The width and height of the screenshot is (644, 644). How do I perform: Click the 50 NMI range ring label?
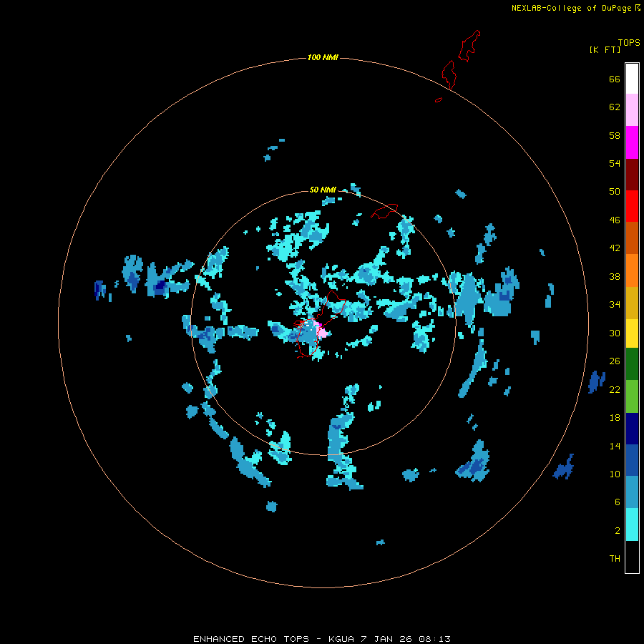click(323, 190)
